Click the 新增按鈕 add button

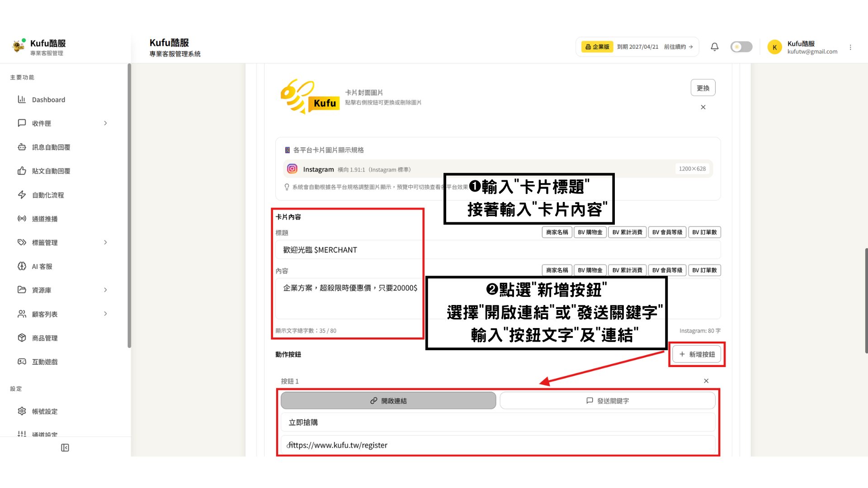697,354
